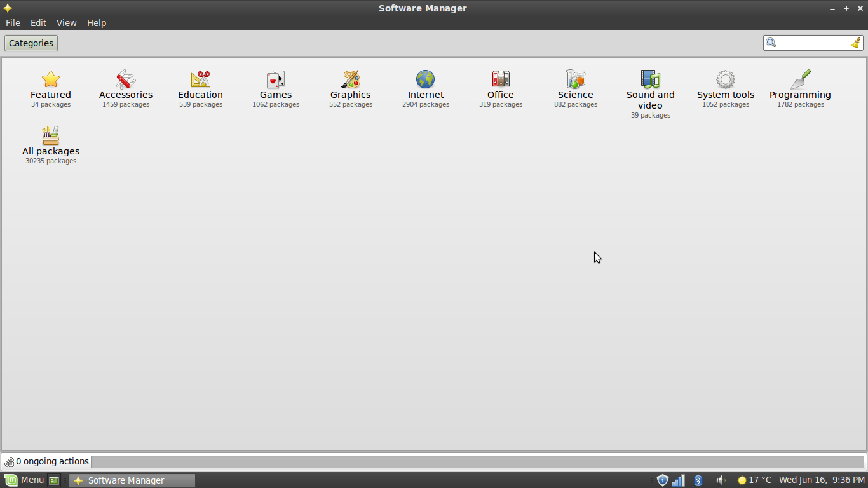Click the '2904 packages' text under Internet
The width and height of the screenshot is (868, 488).
tap(426, 105)
